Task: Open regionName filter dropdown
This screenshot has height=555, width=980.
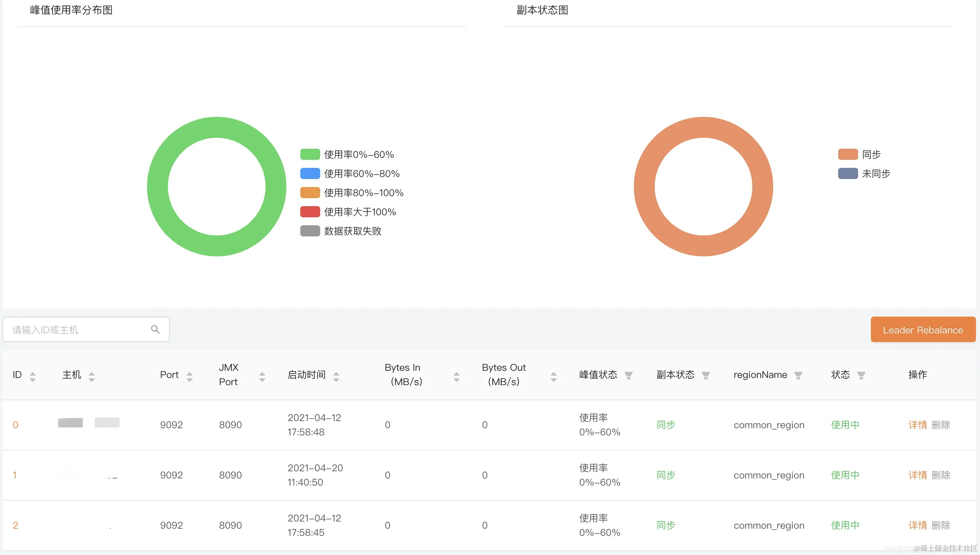Action: coord(798,375)
